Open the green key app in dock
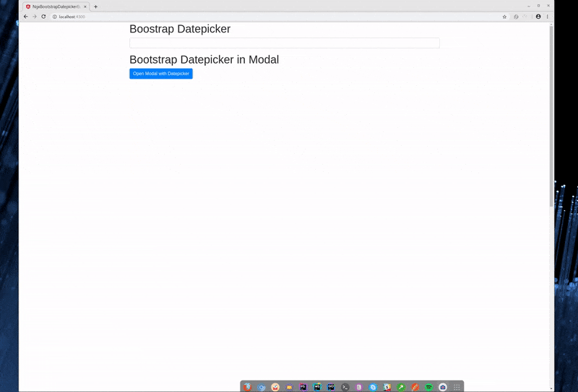This screenshot has height=392, width=578. [401, 387]
